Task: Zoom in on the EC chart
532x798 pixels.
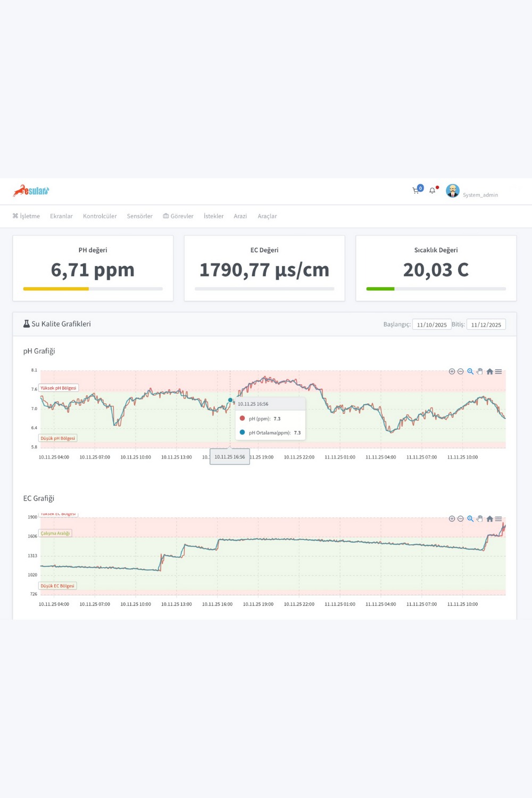Action: [452, 519]
